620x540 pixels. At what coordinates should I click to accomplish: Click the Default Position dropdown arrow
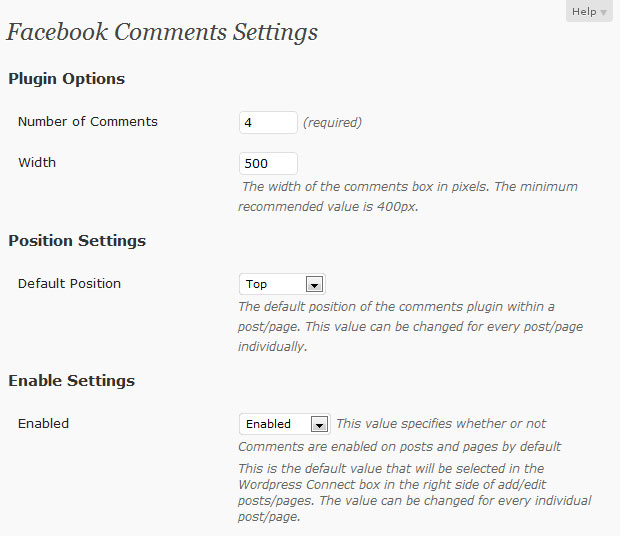[314, 284]
